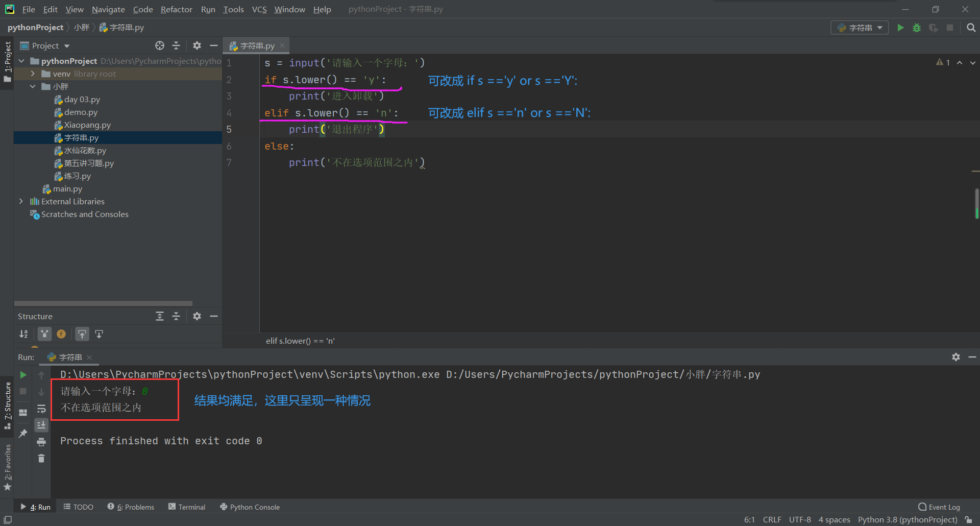
Task: Collapse the pythonProject root folder
Action: [21, 61]
